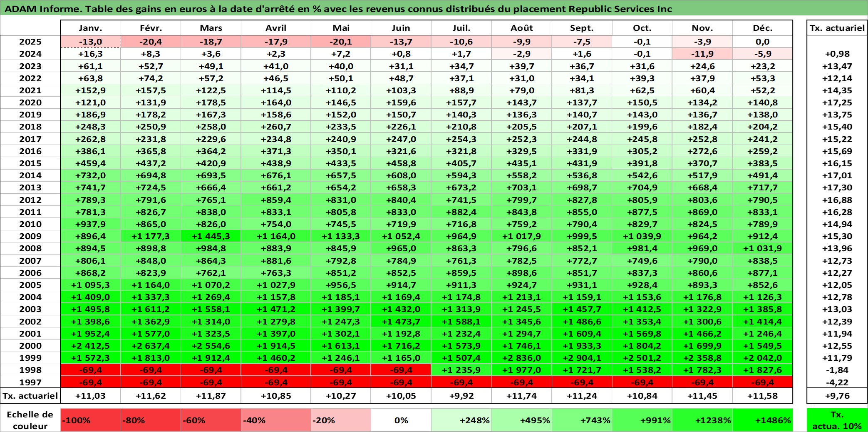This screenshot has width=868, height=432.
Task: Select the 2020 Mars cell +178,5
Action: pyautogui.click(x=211, y=102)
